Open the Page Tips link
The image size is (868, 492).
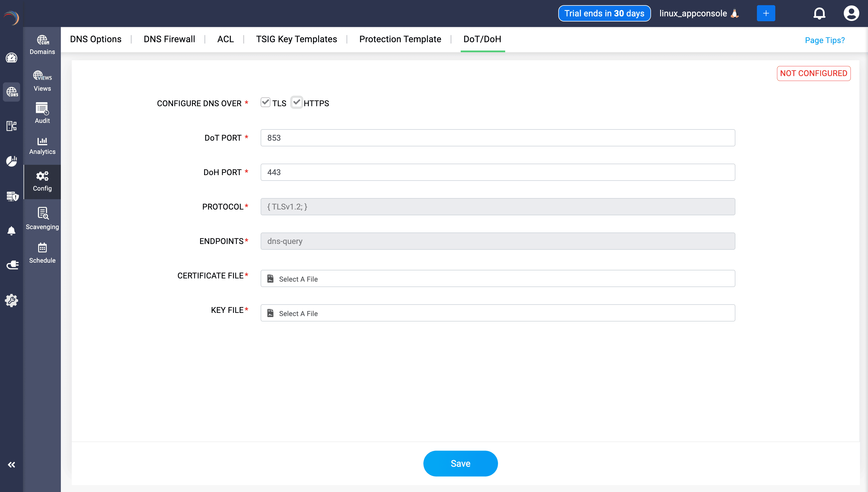(825, 40)
